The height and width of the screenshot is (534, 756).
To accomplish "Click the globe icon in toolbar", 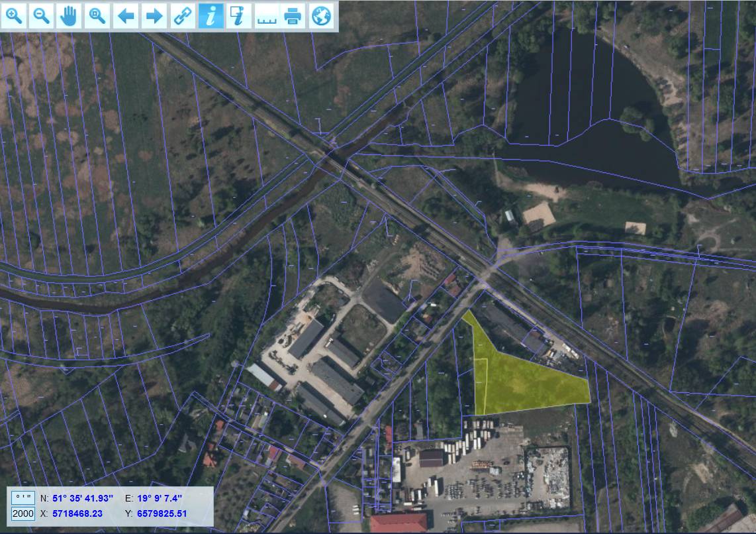I will pyautogui.click(x=321, y=16).
